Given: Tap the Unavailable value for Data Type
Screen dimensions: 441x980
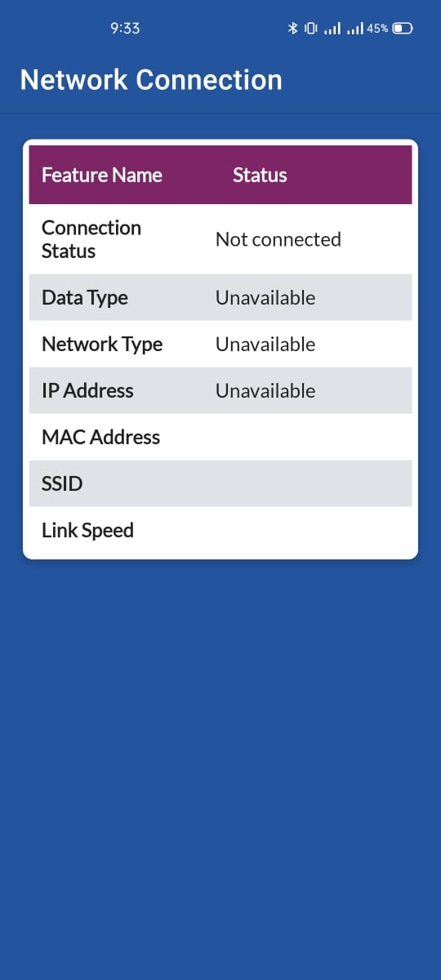Looking at the screenshot, I should [265, 298].
